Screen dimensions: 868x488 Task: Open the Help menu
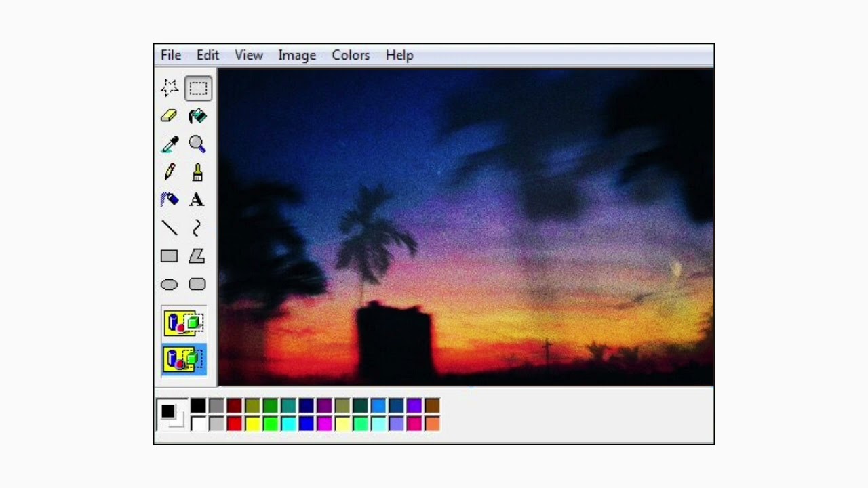[399, 56]
